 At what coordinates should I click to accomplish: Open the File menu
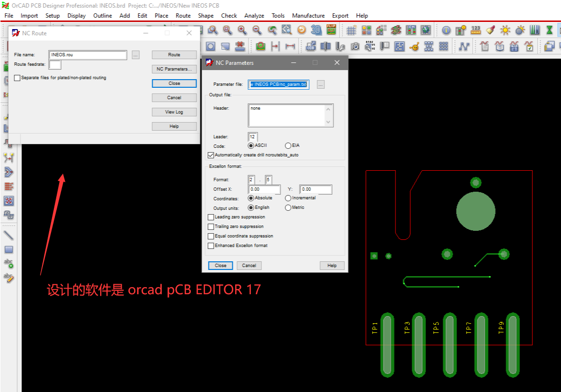point(9,16)
